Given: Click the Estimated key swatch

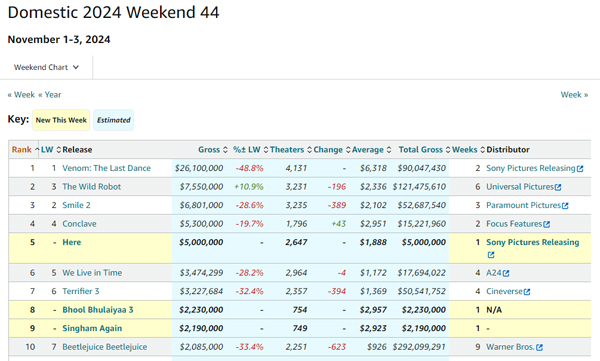Looking at the screenshot, I should tap(114, 120).
